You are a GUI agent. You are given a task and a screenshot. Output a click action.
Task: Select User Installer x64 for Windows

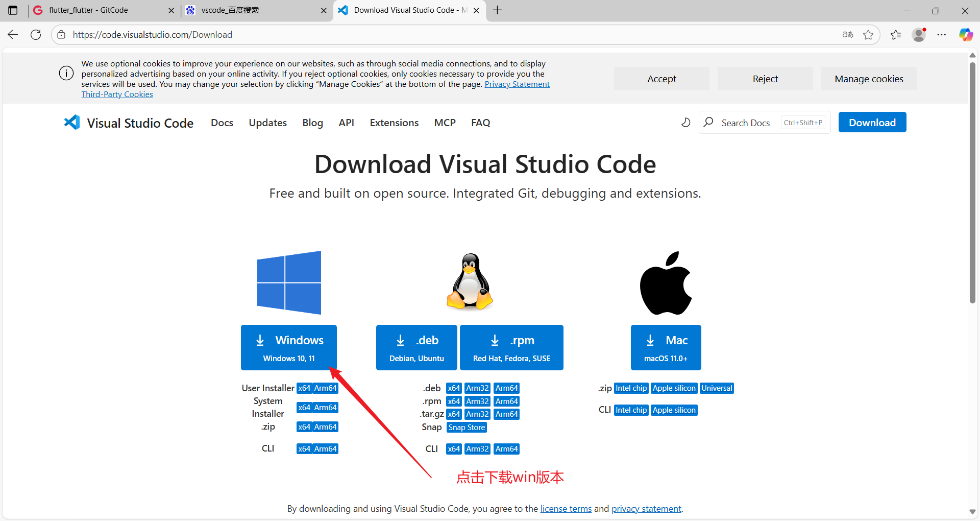click(304, 388)
